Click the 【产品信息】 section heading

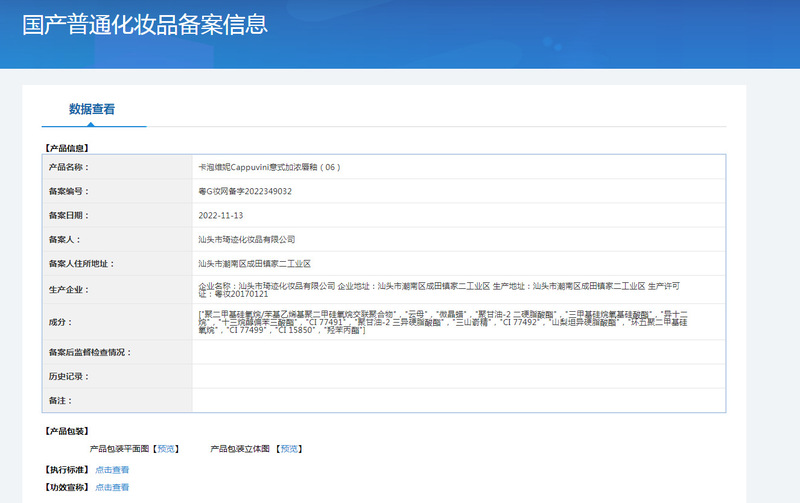[67, 148]
